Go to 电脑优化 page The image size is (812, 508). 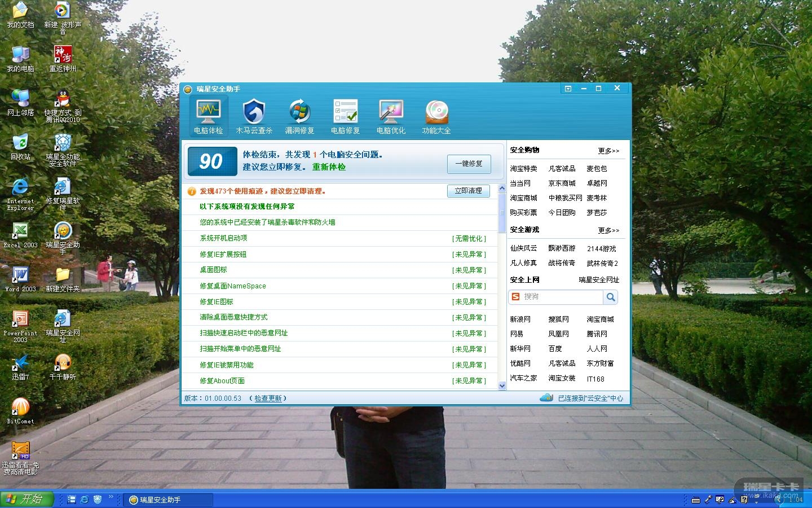click(x=391, y=116)
